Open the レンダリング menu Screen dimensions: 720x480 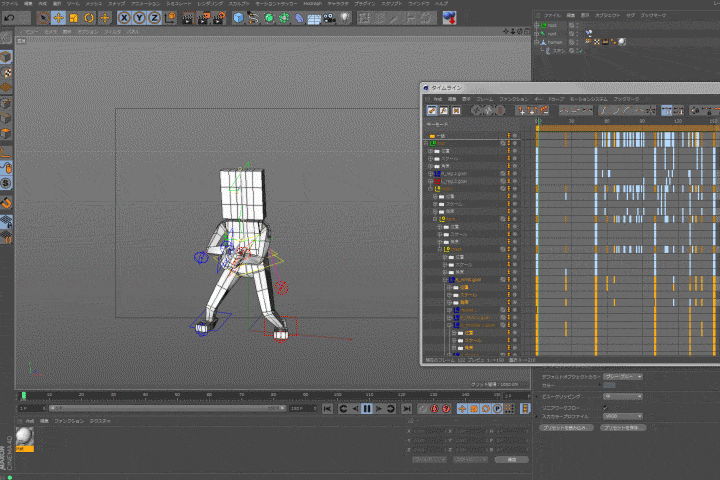pyautogui.click(x=210, y=4)
